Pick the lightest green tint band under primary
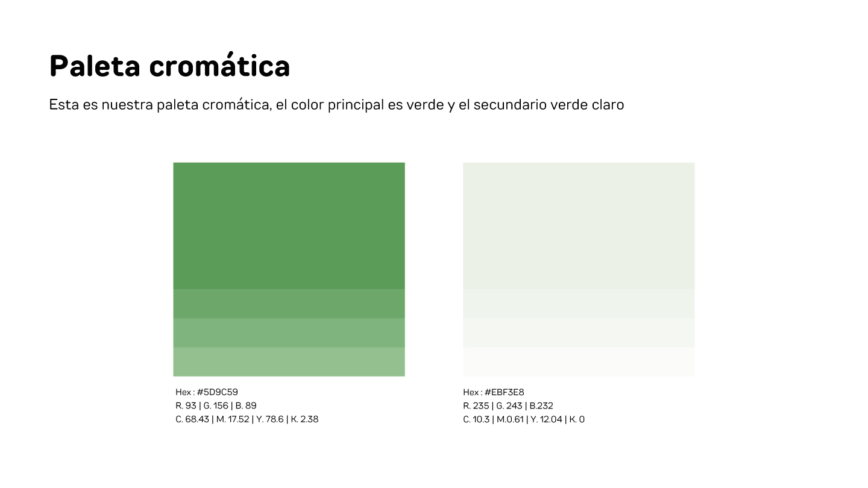Viewport: 868px width, 488px height. (289, 361)
